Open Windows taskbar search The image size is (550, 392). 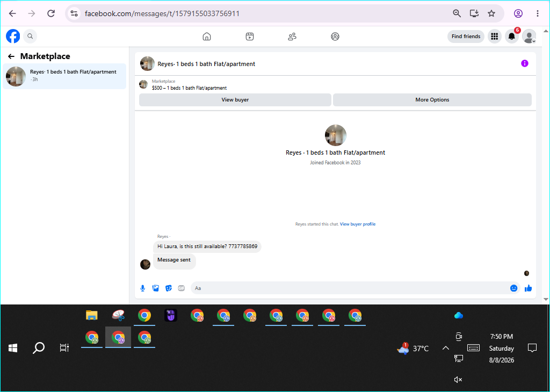coord(39,348)
